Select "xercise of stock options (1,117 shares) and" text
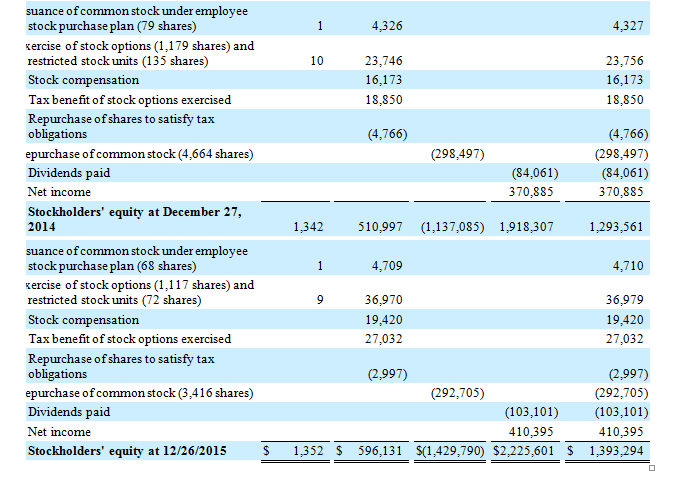 [140, 285]
